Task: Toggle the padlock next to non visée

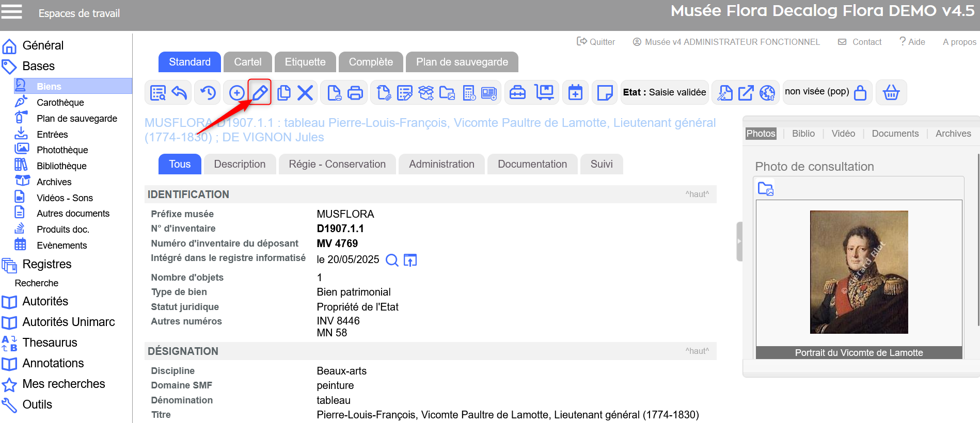Action: [x=860, y=93]
